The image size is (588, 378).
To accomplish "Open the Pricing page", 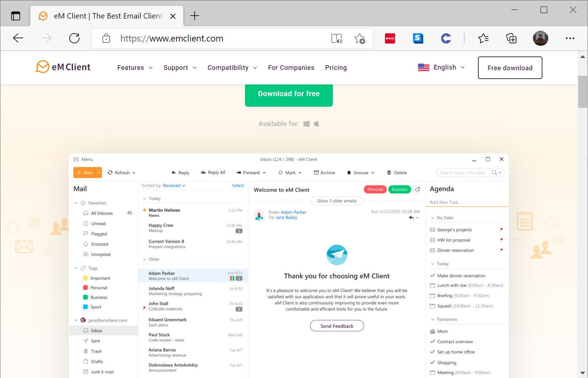I will (x=336, y=68).
